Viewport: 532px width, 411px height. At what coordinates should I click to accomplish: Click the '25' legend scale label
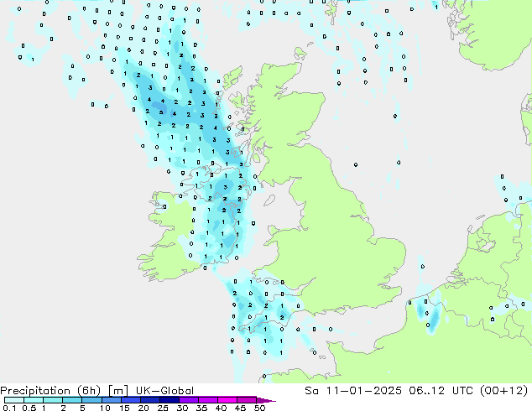[x=163, y=408]
